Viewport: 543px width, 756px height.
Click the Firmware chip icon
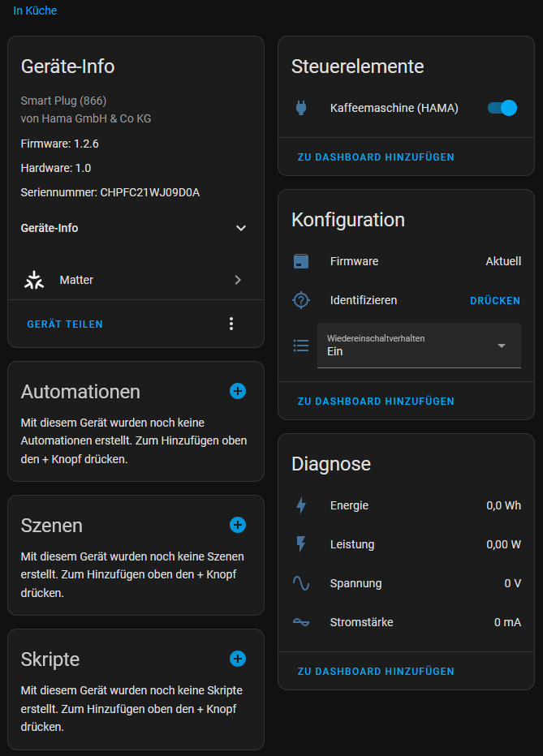(x=301, y=261)
